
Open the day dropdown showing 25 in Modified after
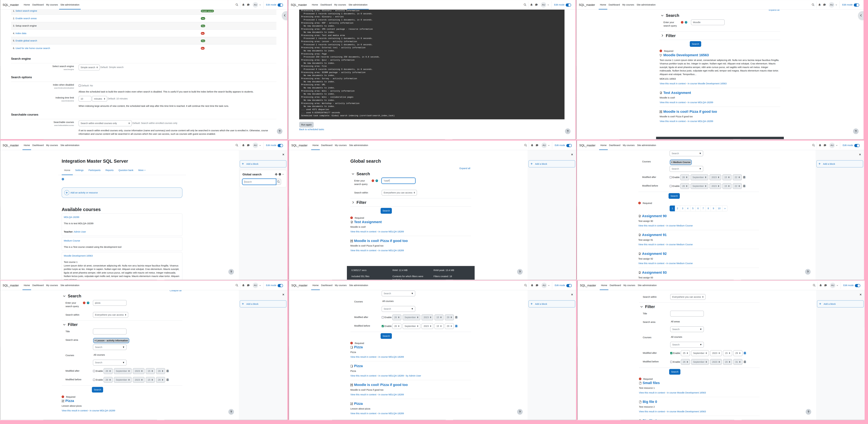coord(685,353)
